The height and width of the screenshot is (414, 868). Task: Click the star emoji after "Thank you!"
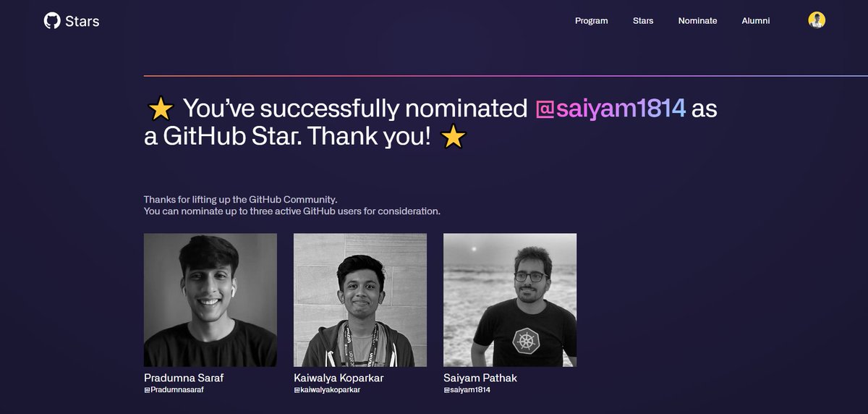(x=453, y=136)
